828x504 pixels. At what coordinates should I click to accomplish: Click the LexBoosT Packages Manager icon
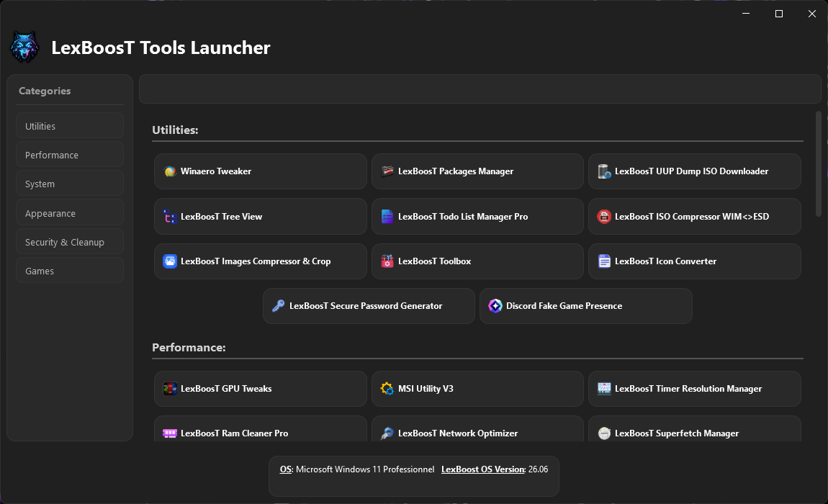pos(387,171)
